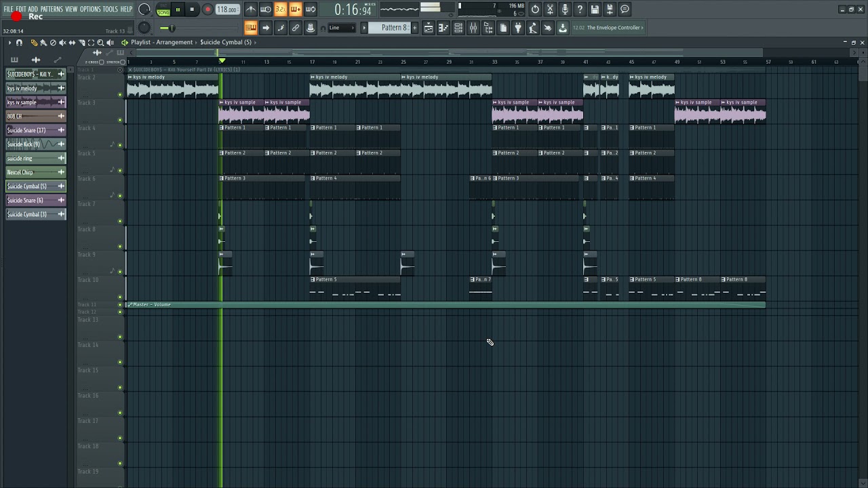Expand The Envelope Controller hint panel
This screenshot has height=488, width=868.
[x=608, y=28]
